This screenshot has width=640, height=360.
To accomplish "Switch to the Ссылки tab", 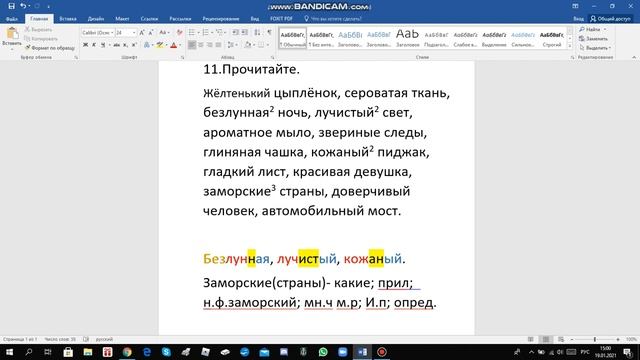I will point(149,19).
